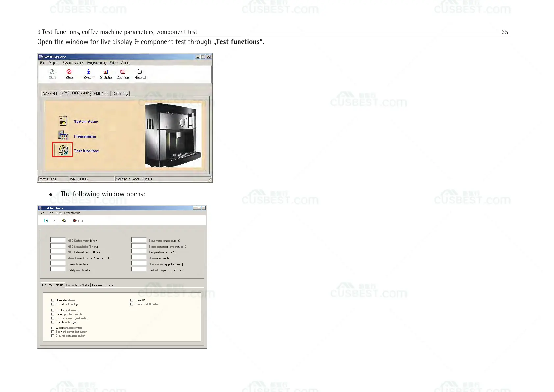
Task: Toggle the Flowmeter status checkbox
Action: click(x=53, y=300)
